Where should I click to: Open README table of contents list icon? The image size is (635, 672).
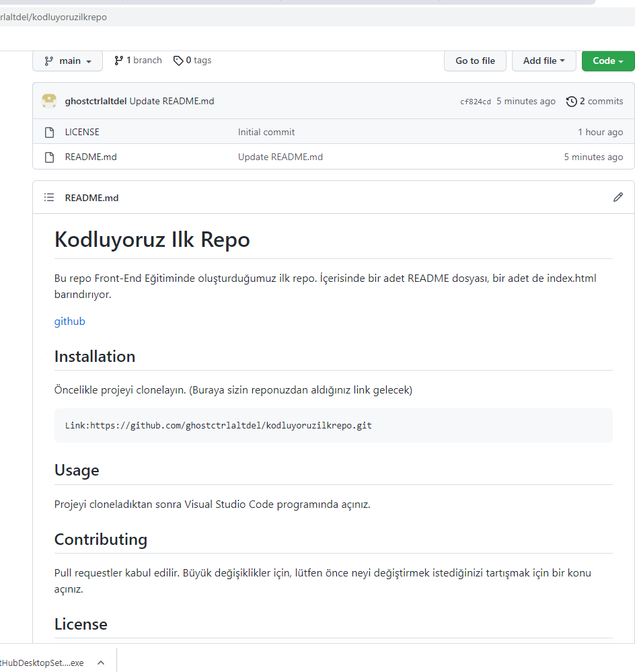tap(49, 198)
